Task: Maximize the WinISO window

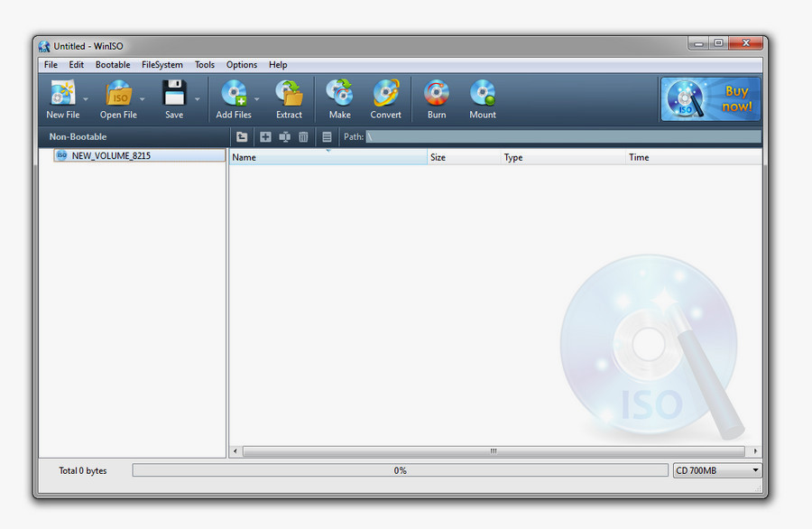Action: click(718, 43)
